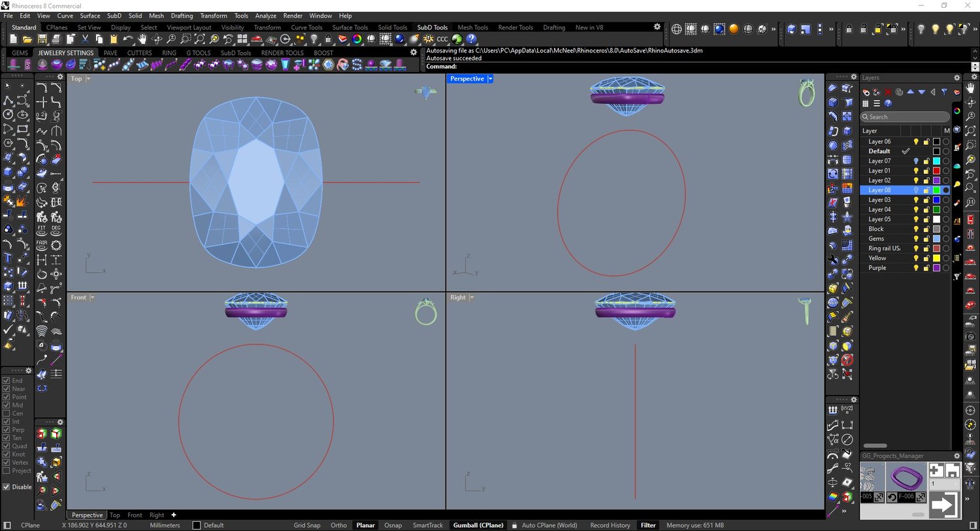
Task: Open the Surface menu
Action: 90,16
